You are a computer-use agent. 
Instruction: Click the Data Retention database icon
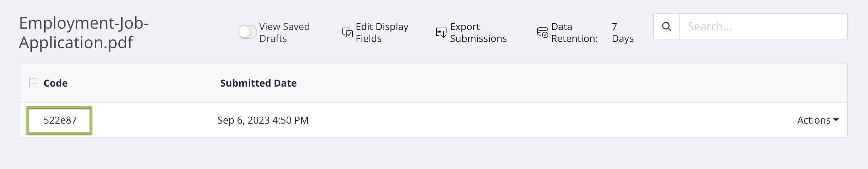tap(542, 32)
